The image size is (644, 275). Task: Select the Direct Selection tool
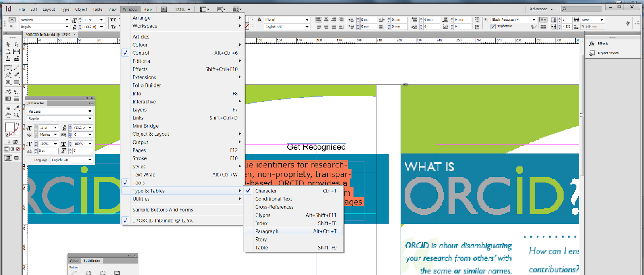click(17, 44)
